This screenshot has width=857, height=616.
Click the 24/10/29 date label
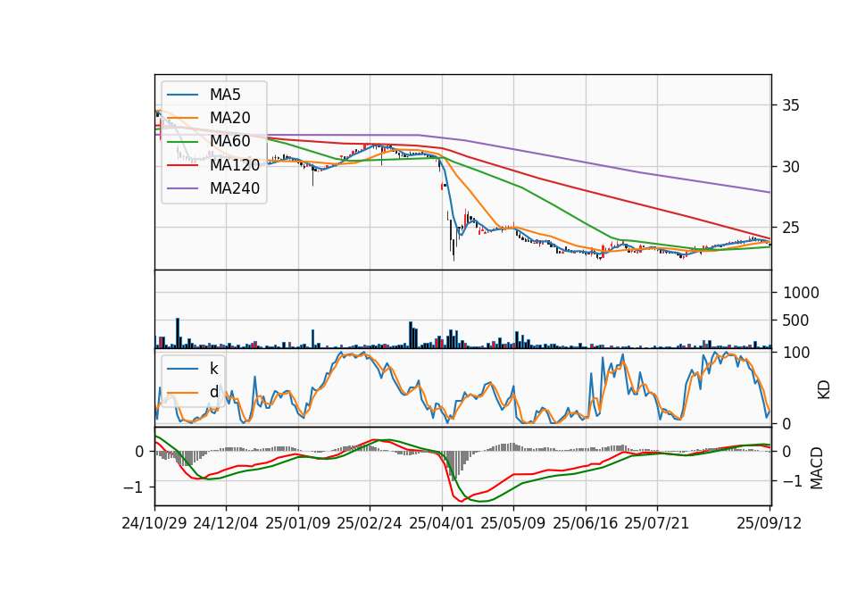(x=154, y=523)
